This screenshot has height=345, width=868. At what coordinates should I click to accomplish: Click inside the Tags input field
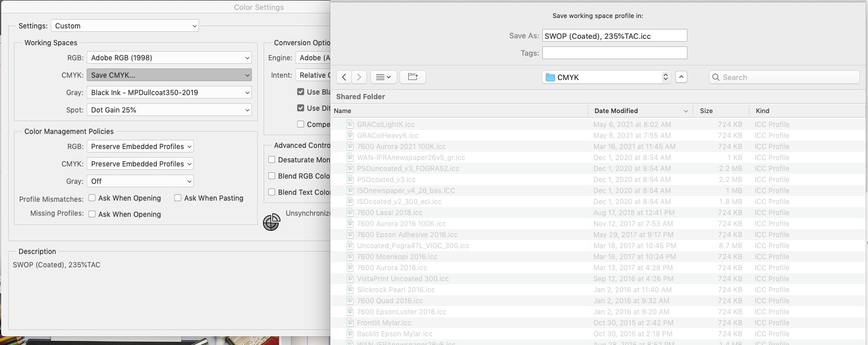(x=614, y=52)
